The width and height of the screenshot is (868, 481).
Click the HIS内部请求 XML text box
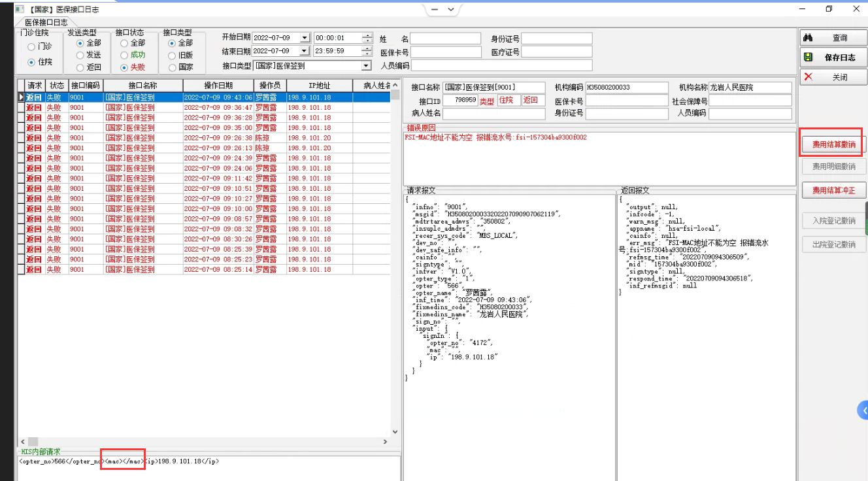[x=209, y=469]
